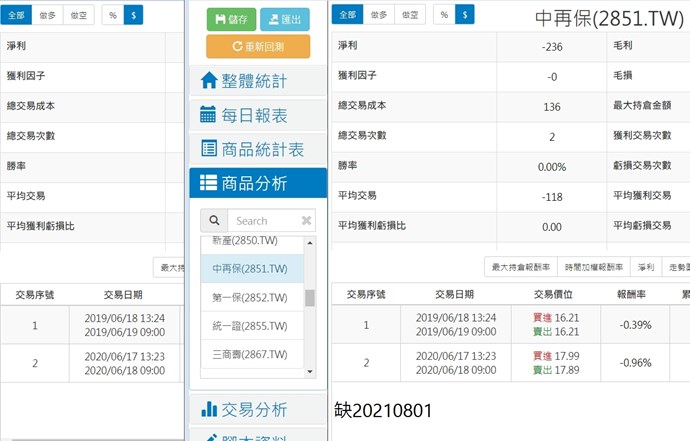The height and width of the screenshot is (441, 690).
Task: Choose 統一證(2855.TW) from the product list
Action: tap(250, 326)
